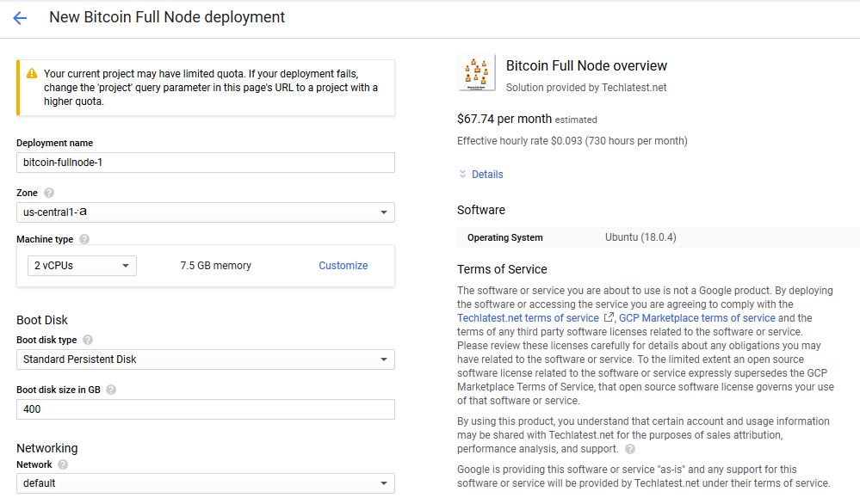Open help icon next to Boot disk type
The height and width of the screenshot is (504, 860).
pos(88,341)
